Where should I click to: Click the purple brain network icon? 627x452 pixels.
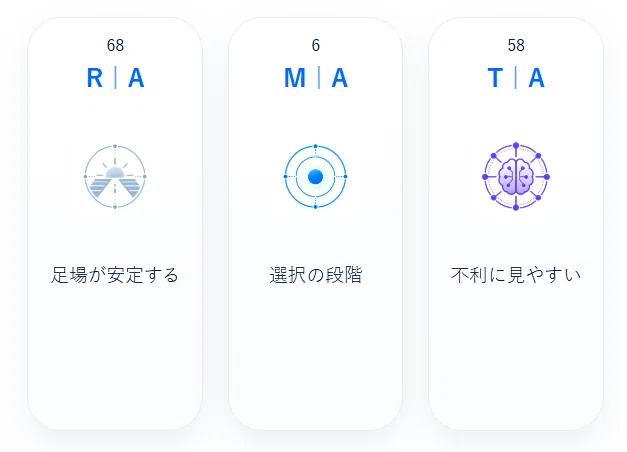(516, 176)
